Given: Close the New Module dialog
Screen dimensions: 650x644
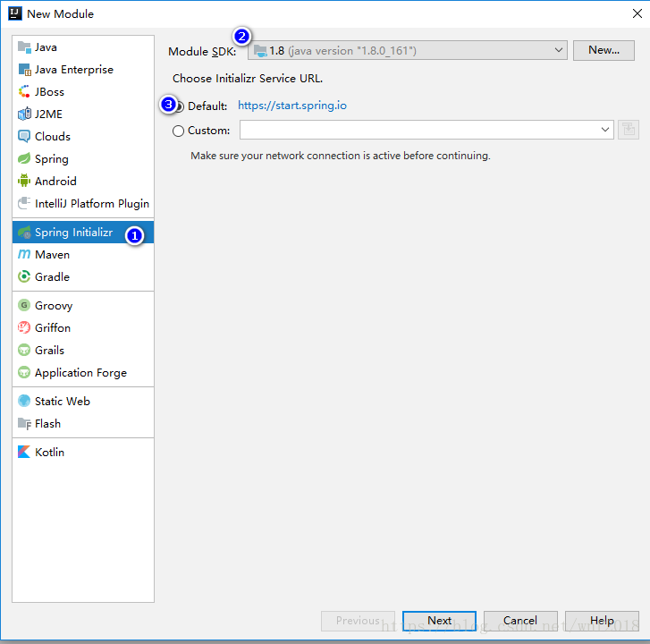Looking at the screenshot, I should (x=637, y=13).
